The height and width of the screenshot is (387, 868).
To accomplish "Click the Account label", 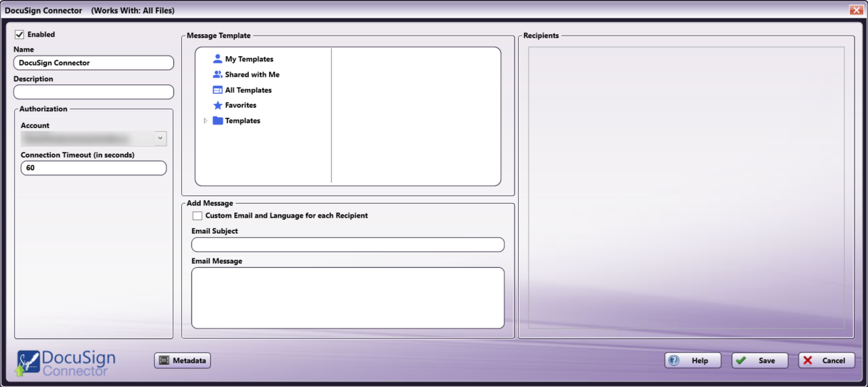I will coord(35,125).
